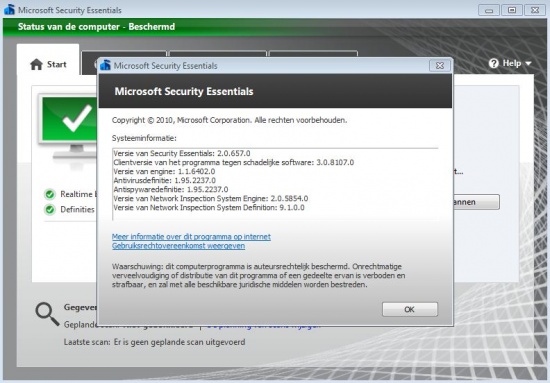Select Network Inspection System Engine version line

[210, 199]
